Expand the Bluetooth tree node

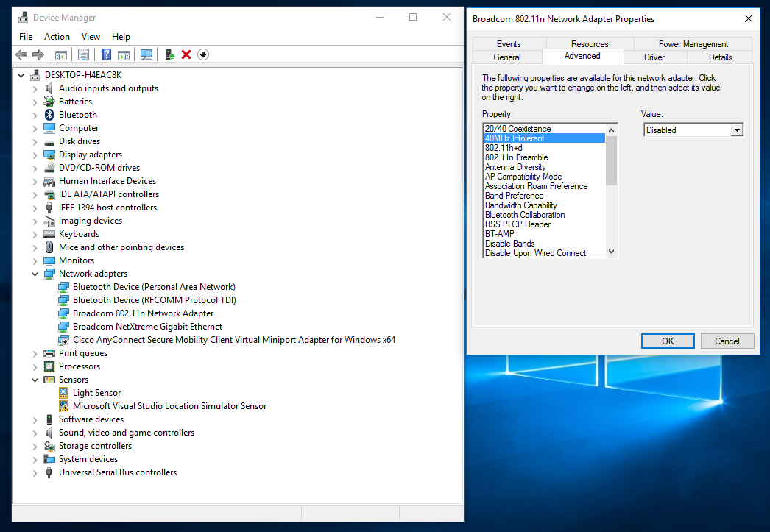coord(34,114)
